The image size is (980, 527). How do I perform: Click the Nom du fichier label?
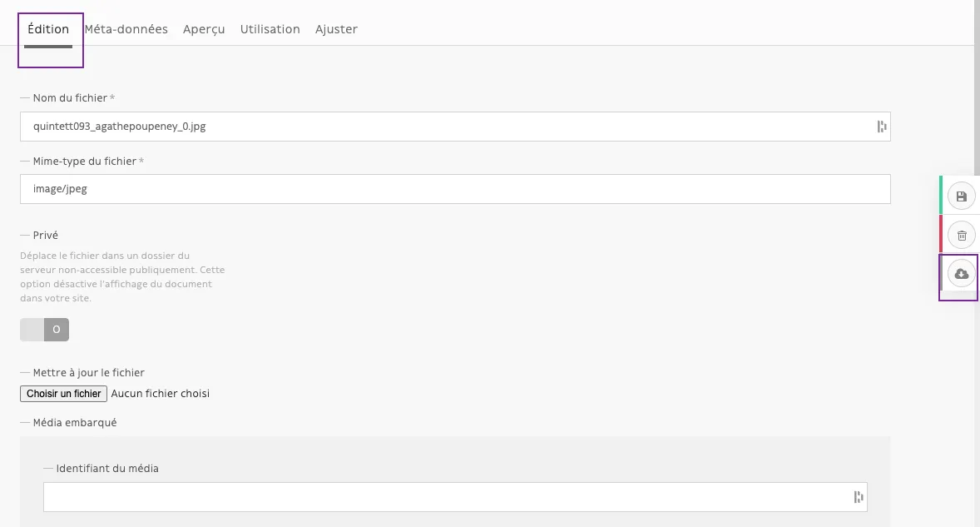point(70,98)
